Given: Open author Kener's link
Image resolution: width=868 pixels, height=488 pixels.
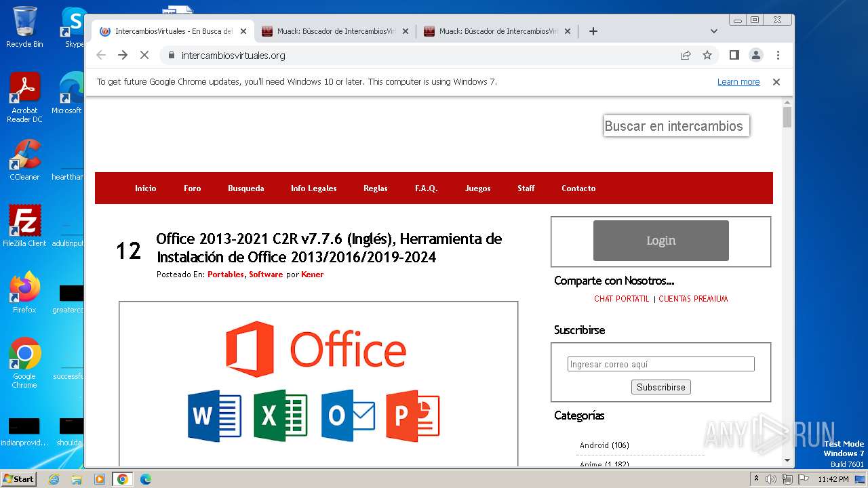Looking at the screenshot, I should [313, 274].
